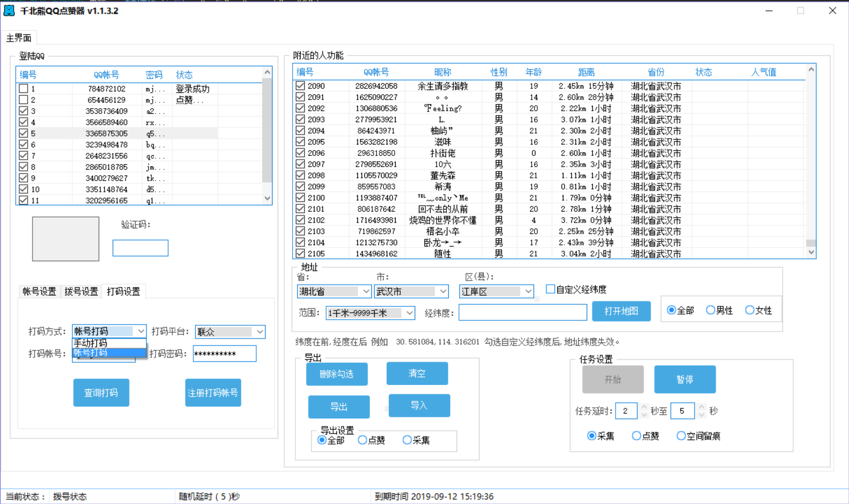Click the bear app icon in title bar

tap(9, 11)
